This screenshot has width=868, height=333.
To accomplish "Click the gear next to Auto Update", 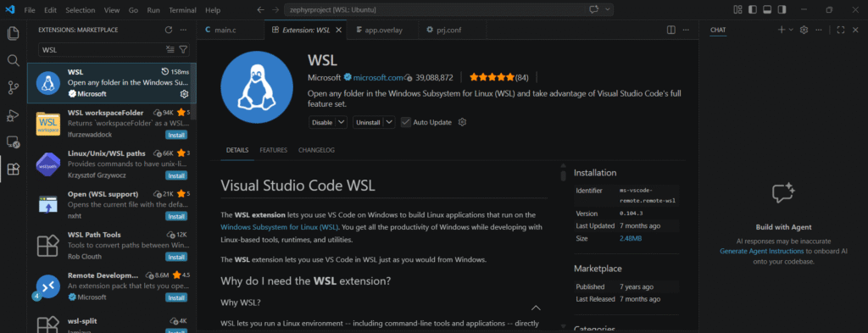I will coord(462,122).
